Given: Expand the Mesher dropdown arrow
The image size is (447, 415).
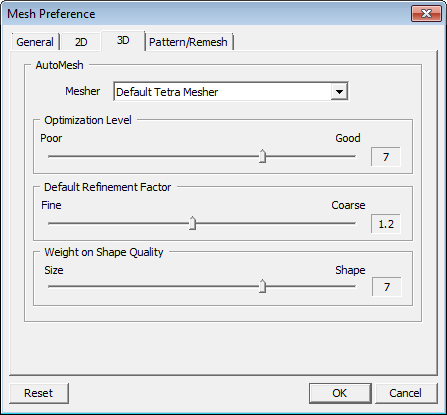Looking at the screenshot, I should coord(339,92).
